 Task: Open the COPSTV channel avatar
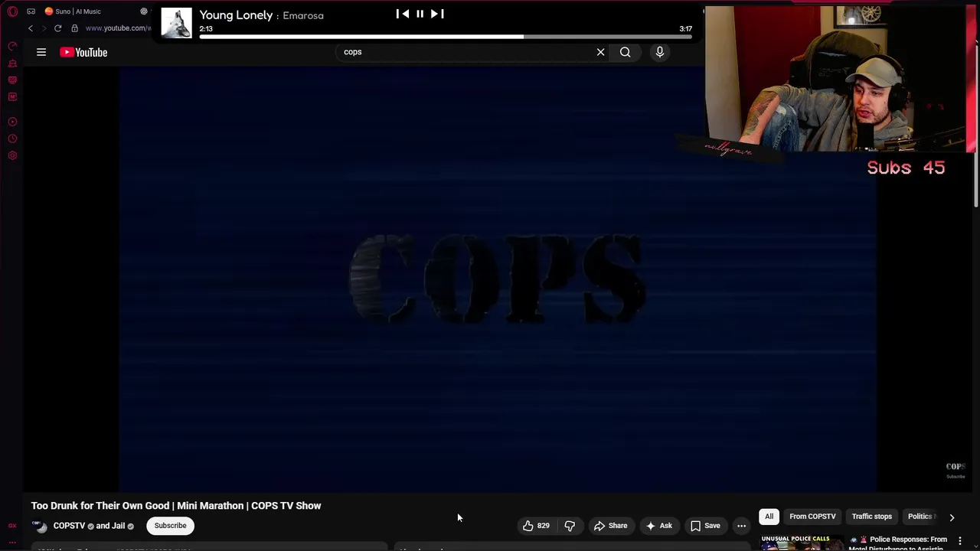40,526
